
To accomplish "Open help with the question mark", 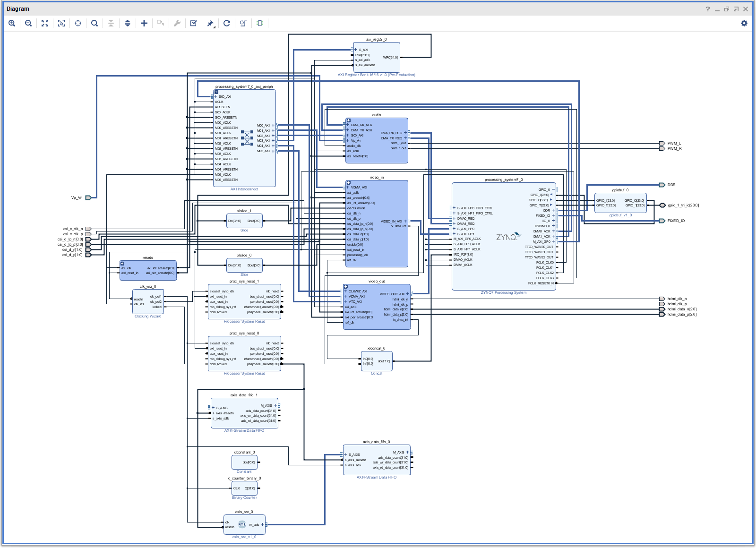I will tap(708, 9).
